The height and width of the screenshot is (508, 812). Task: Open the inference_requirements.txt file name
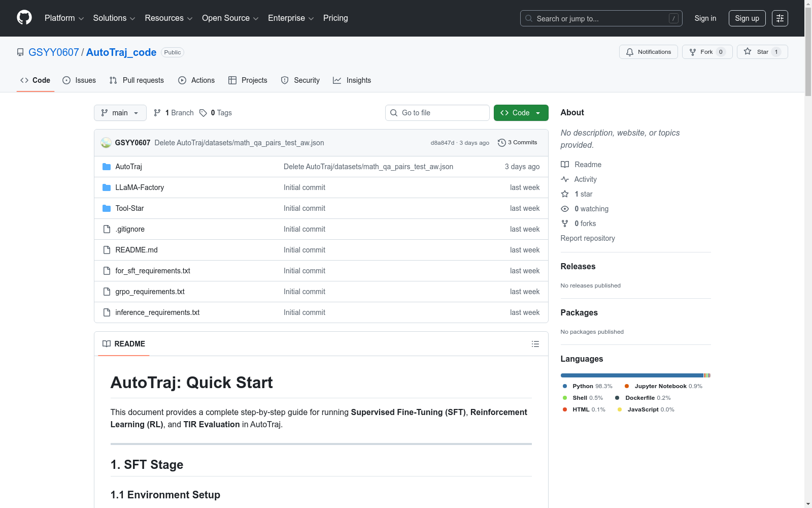pos(157,312)
